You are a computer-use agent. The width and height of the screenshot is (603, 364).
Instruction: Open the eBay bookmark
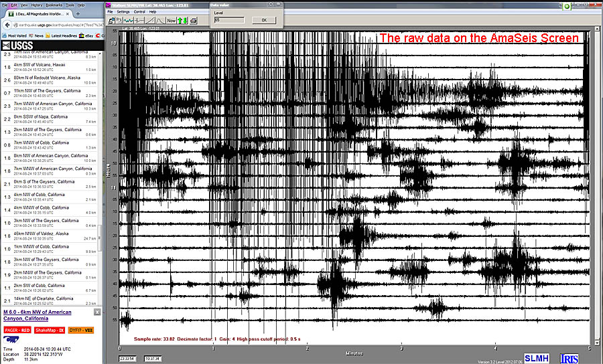pyautogui.click(x=86, y=35)
